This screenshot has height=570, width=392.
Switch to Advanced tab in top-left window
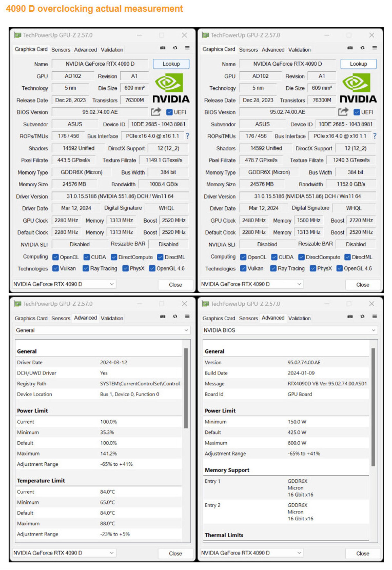pos(86,50)
